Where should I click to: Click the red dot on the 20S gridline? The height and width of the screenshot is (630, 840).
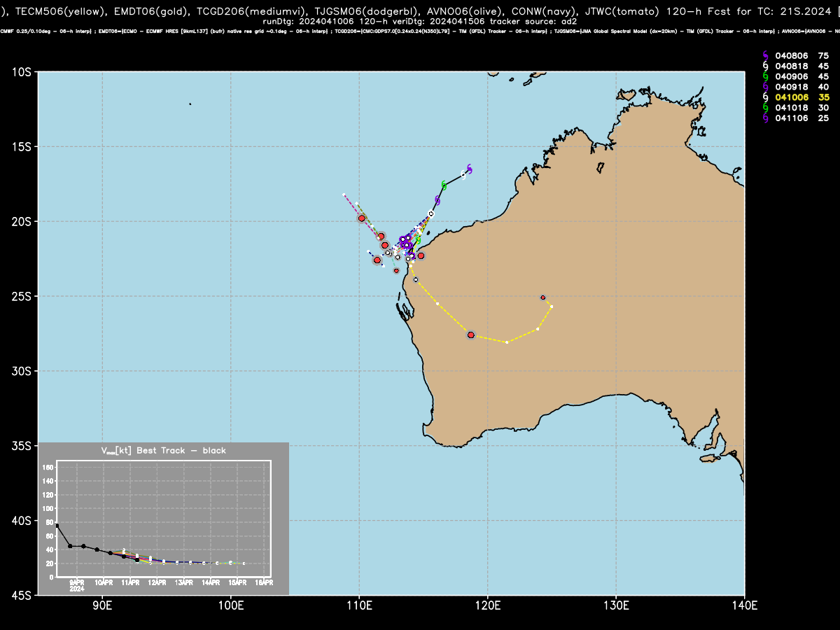tap(361, 218)
